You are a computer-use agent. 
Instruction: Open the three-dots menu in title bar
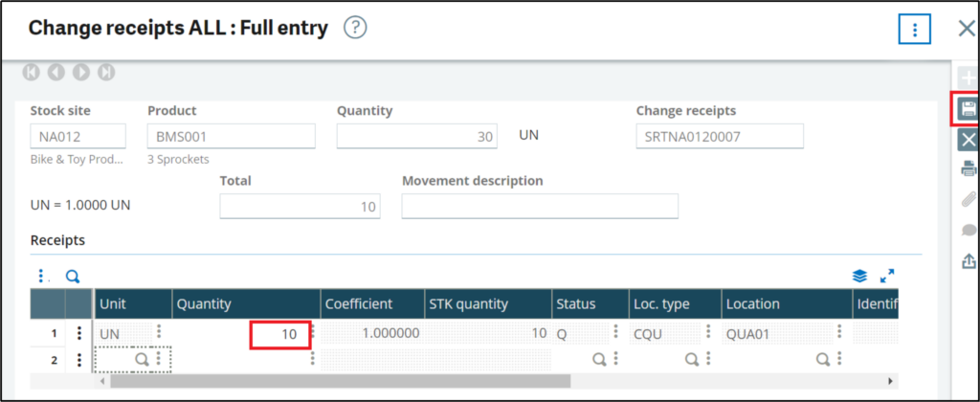tap(914, 30)
